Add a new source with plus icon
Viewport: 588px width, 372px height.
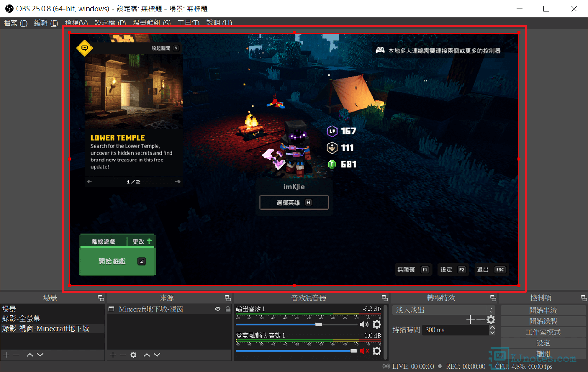click(x=113, y=355)
